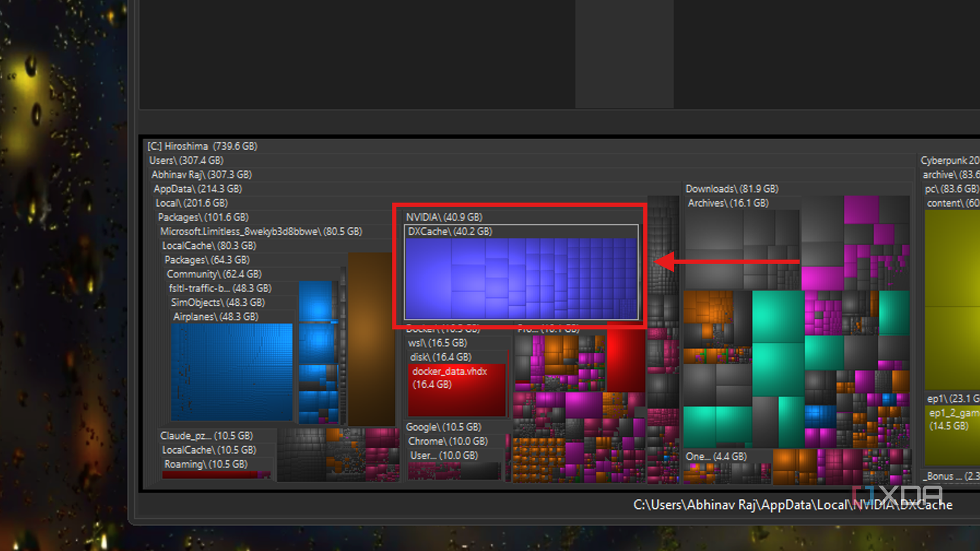Click the Google\ (10.5 GB) folder label
Viewport: 980px width, 551px height.
[444, 427]
